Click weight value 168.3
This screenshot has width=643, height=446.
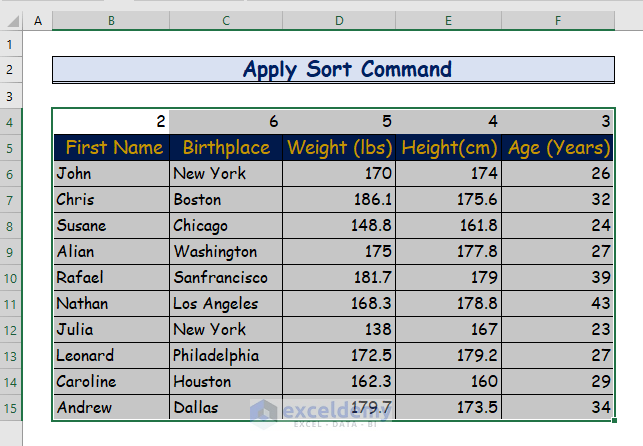click(339, 304)
